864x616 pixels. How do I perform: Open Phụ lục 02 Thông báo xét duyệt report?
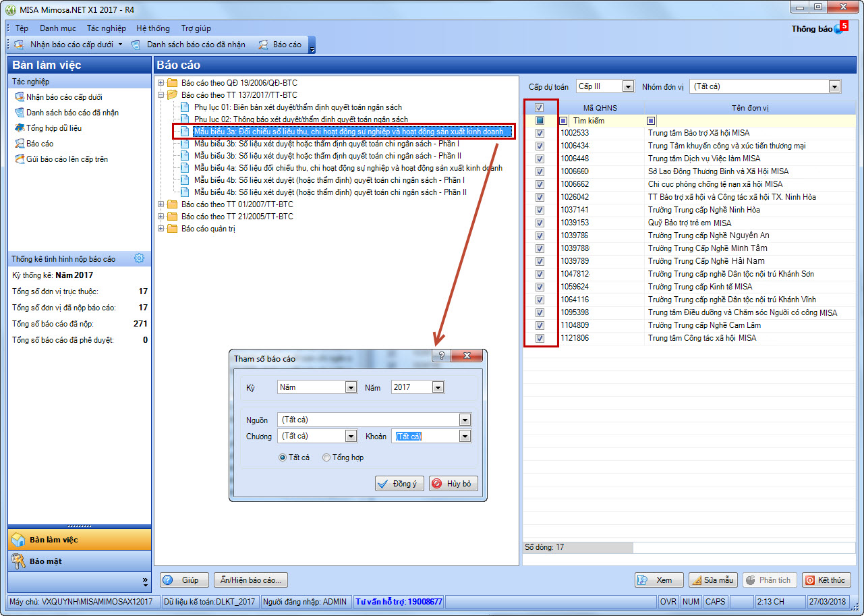click(301, 119)
